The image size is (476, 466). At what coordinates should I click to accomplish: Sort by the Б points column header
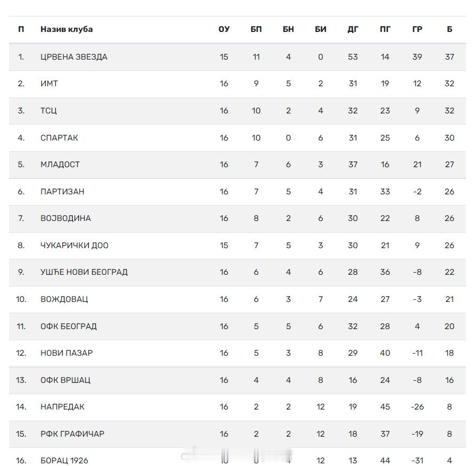(449, 29)
